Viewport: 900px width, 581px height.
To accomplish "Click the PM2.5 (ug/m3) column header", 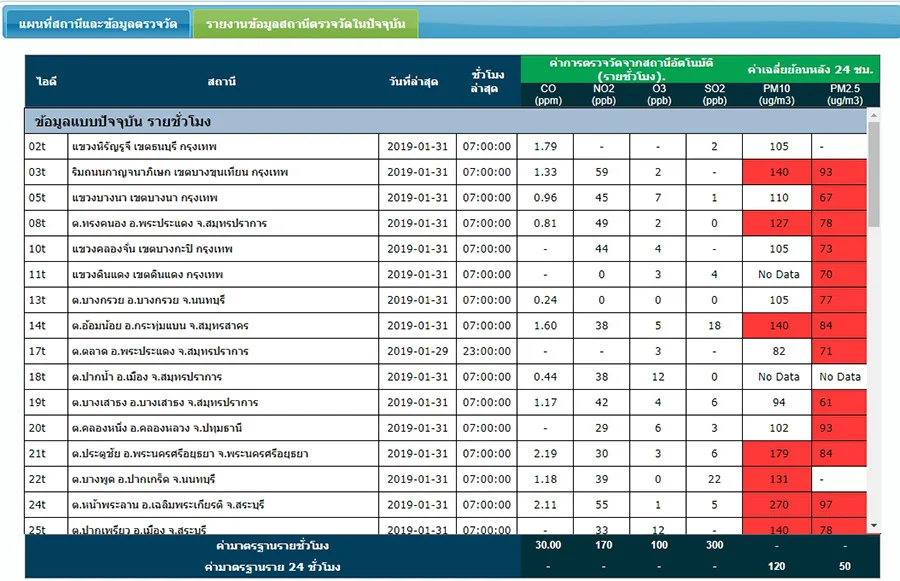I will point(845,94).
